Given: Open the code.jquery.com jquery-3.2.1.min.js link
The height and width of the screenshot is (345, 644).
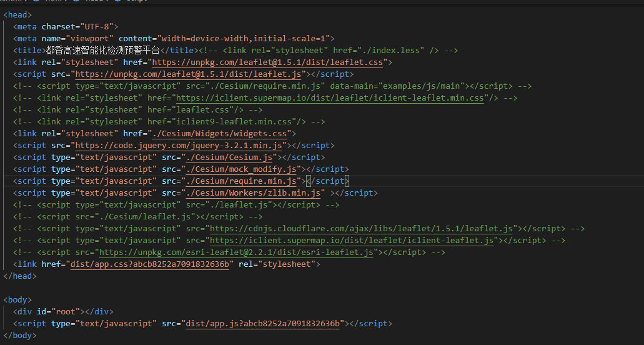Looking at the screenshot, I should (x=179, y=146).
